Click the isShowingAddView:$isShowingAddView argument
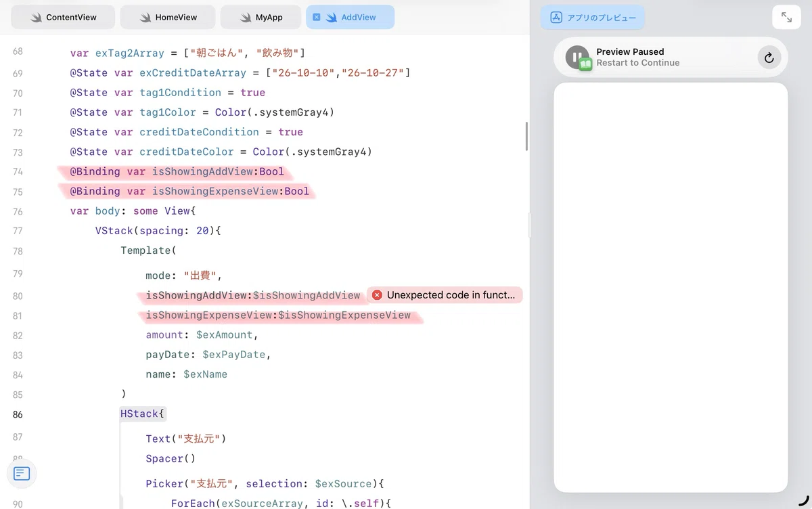This screenshot has height=509, width=812. [x=252, y=295]
